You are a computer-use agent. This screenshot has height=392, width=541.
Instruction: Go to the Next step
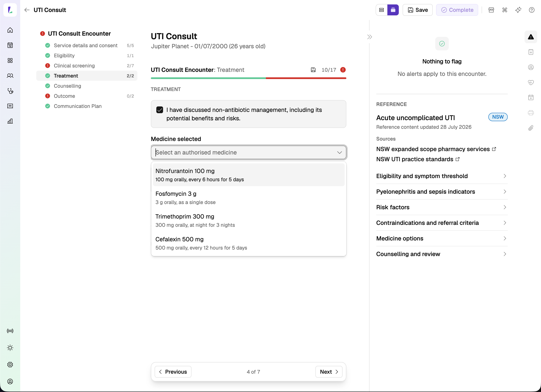[329, 372]
